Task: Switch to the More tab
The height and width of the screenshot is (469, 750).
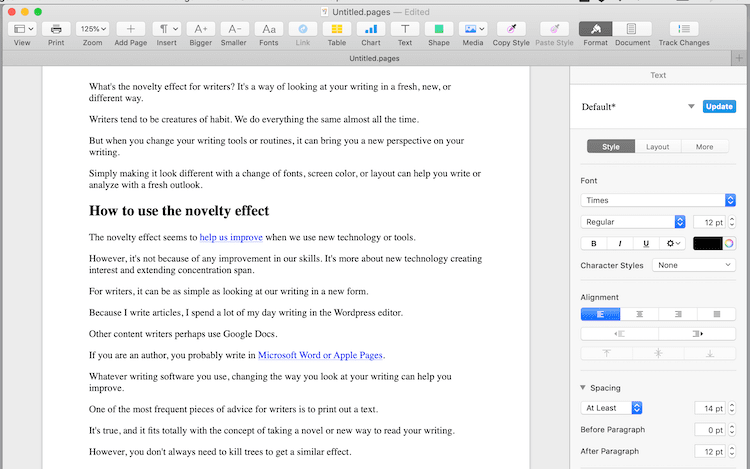Action: coord(705,147)
